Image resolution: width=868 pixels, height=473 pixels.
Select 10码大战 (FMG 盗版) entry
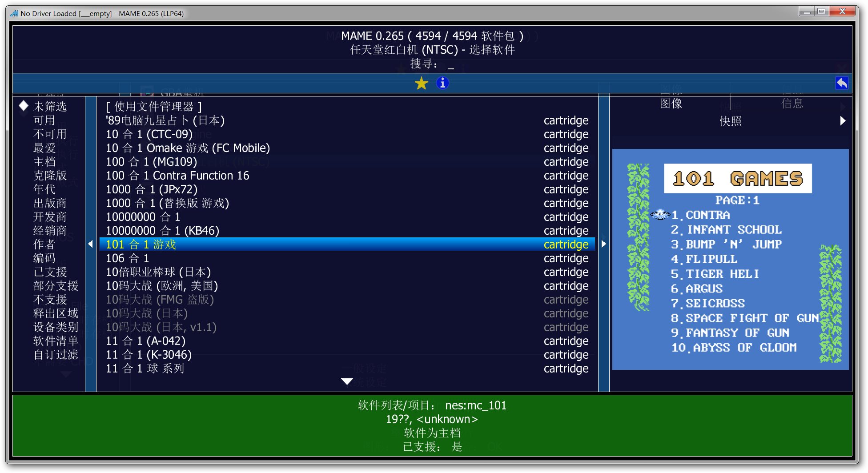347,300
